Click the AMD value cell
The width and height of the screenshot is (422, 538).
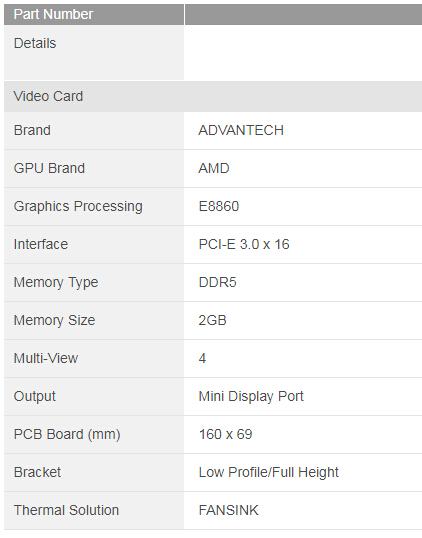tap(303, 169)
